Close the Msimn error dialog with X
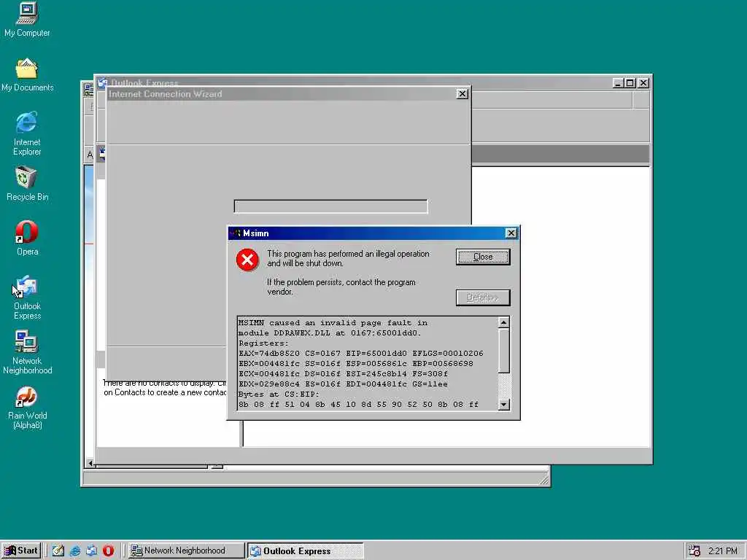Image resolution: width=747 pixels, height=560 pixels. point(511,233)
